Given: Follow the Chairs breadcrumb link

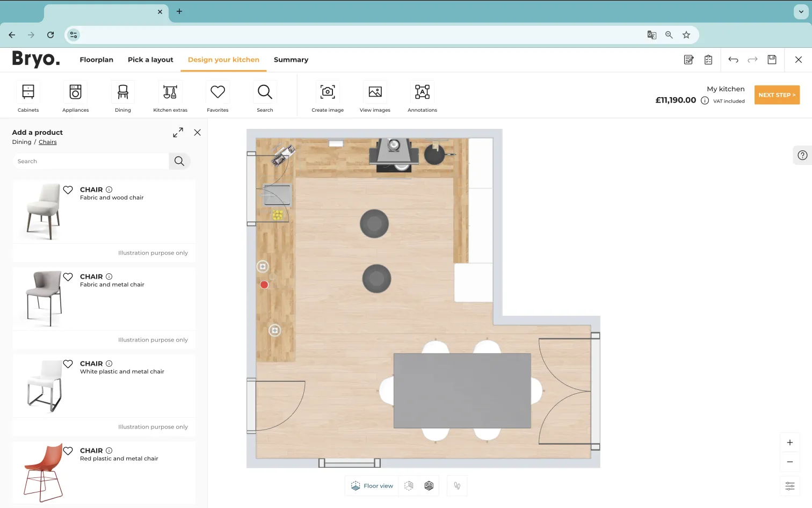Looking at the screenshot, I should [x=47, y=142].
